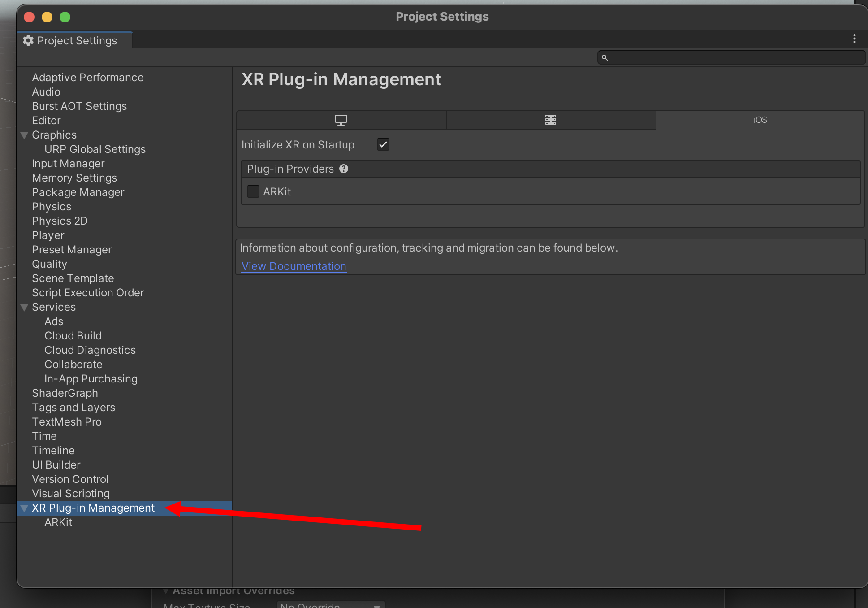Viewport: 868px width, 608px height.
Task: Click the three-dot window options menu
Action: [x=854, y=39]
